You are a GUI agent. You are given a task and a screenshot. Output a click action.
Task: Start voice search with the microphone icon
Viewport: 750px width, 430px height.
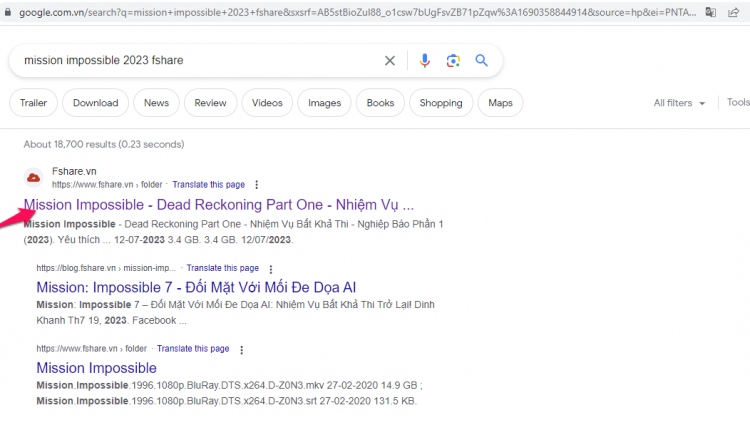click(x=424, y=60)
